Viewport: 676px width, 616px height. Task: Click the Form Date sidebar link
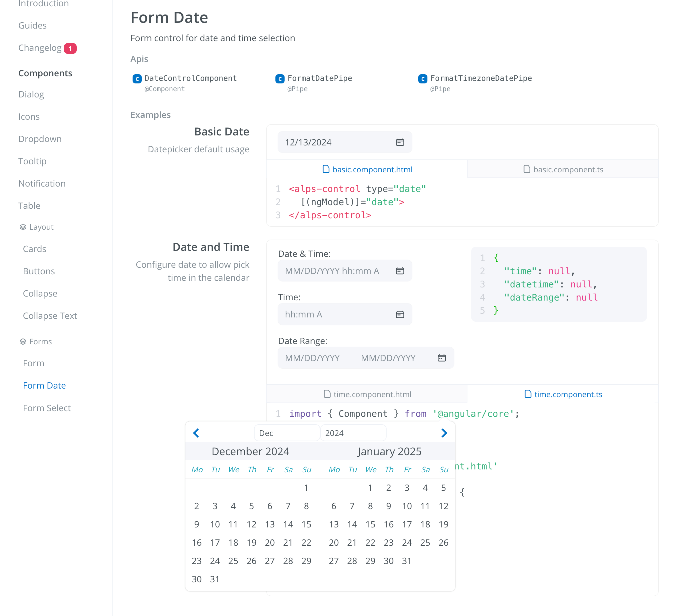44,385
